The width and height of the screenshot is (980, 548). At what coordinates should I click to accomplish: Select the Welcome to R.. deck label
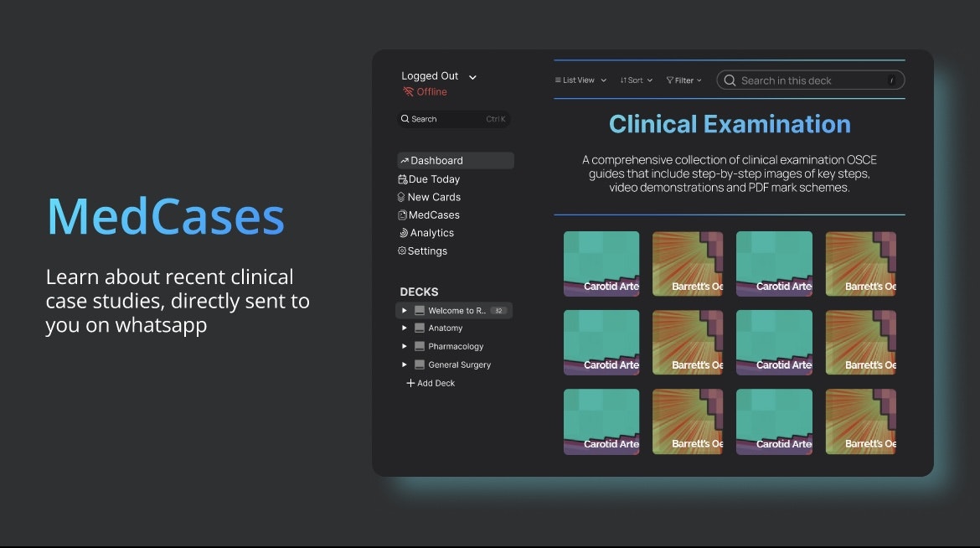[x=456, y=311]
